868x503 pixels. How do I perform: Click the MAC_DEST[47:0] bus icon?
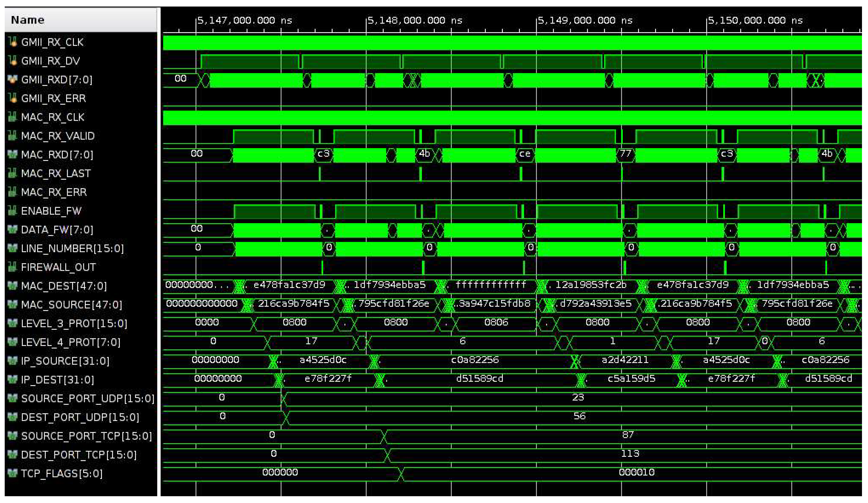click(x=13, y=285)
